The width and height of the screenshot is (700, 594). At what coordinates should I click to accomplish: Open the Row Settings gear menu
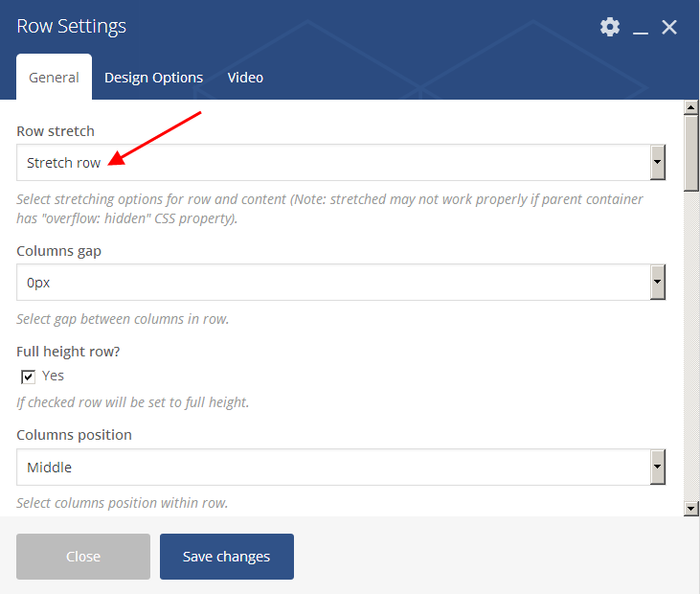point(609,27)
